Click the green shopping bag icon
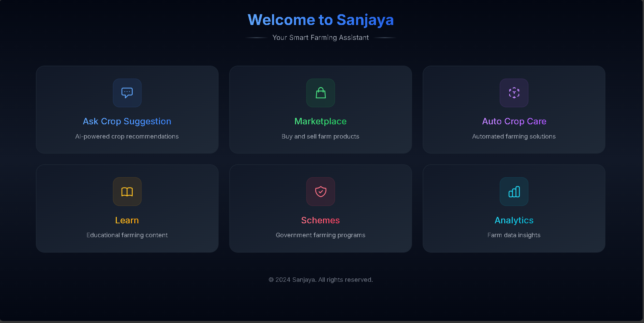The height and width of the screenshot is (323, 644). point(320,93)
